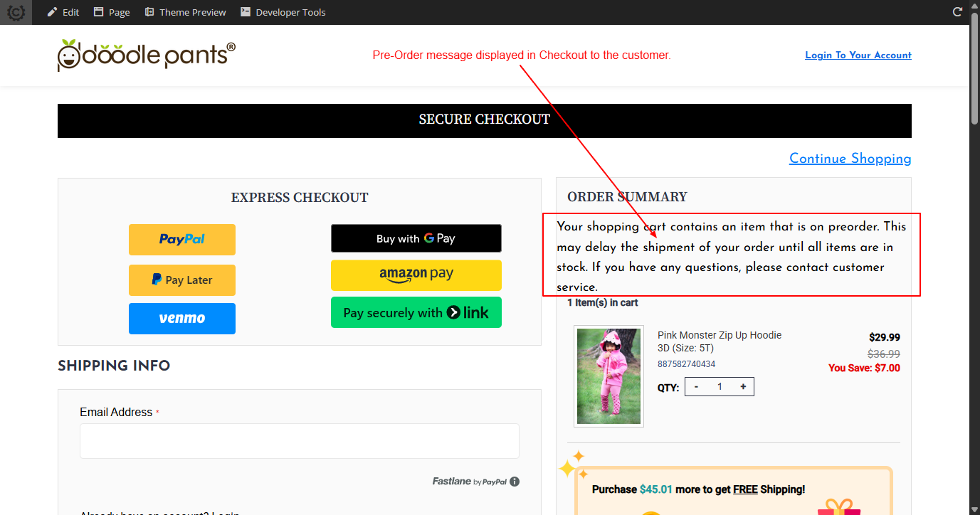This screenshot has height=515, width=980.
Task: Click the SECURE CHECKOUT banner heading
Action: tap(485, 120)
